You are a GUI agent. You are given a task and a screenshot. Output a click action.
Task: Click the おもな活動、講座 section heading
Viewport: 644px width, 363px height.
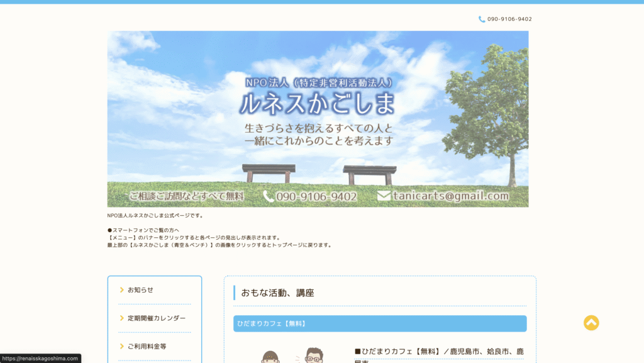(277, 293)
